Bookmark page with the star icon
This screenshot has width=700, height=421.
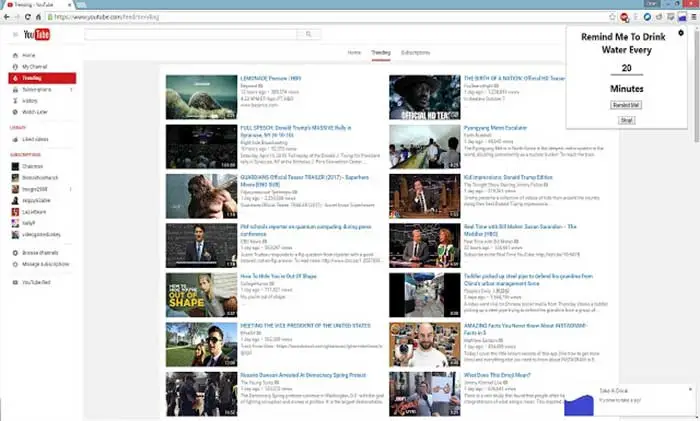point(612,17)
